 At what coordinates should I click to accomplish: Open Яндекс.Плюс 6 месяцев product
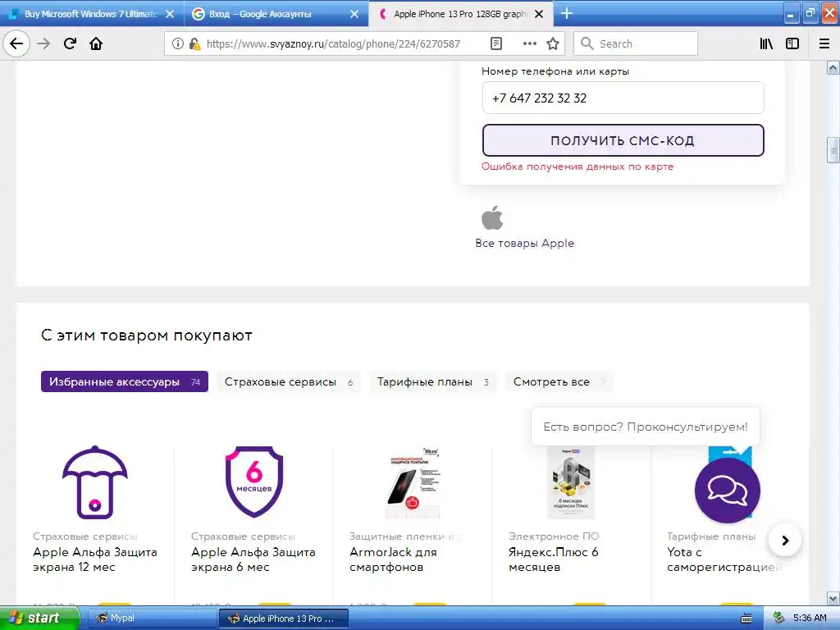(554, 559)
